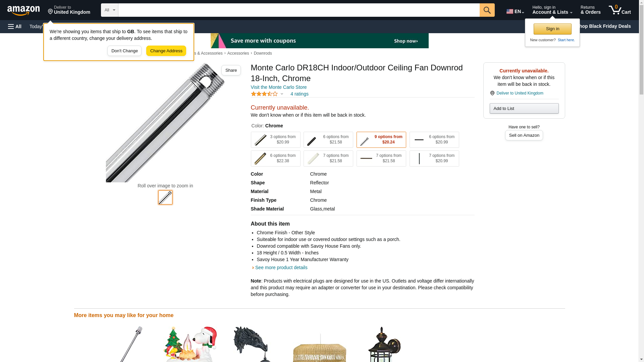Viewport: 644px width, 362px height.
Task: Click the product image thumbnail below photo
Action: [x=165, y=197]
